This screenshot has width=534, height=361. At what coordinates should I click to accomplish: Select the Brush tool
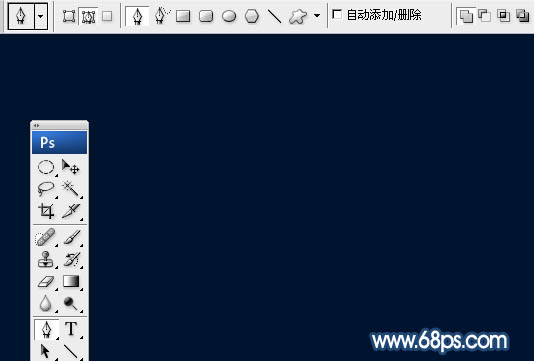(x=72, y=237)
